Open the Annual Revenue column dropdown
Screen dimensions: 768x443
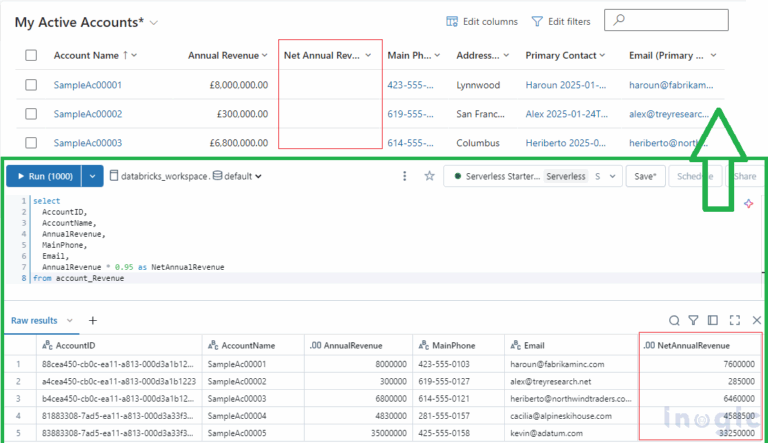click(x=264, y=55)
